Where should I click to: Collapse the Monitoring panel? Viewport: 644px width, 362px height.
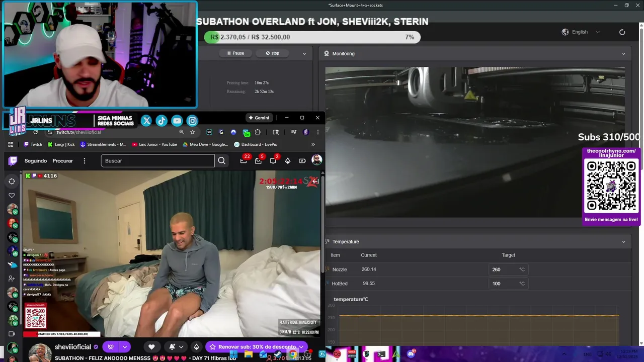tap(623, 54)
